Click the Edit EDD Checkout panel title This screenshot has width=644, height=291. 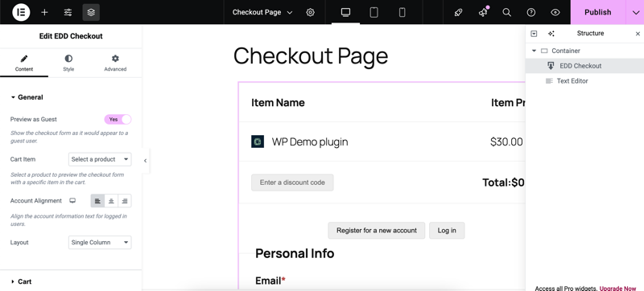click(71, 36)
